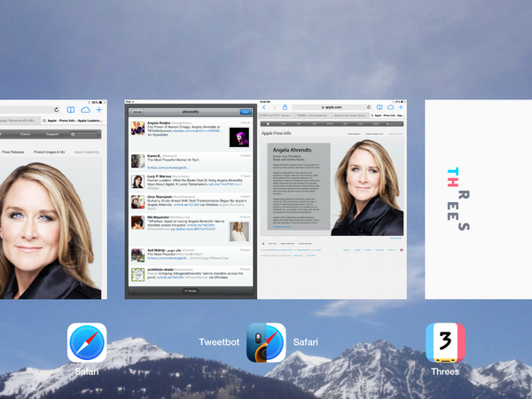Image resolution: width=532 pixels, height=399 pixels.
Task: Tap the tweet count pill at Tweetbot's bottom
Action: (x=191, y=291)
